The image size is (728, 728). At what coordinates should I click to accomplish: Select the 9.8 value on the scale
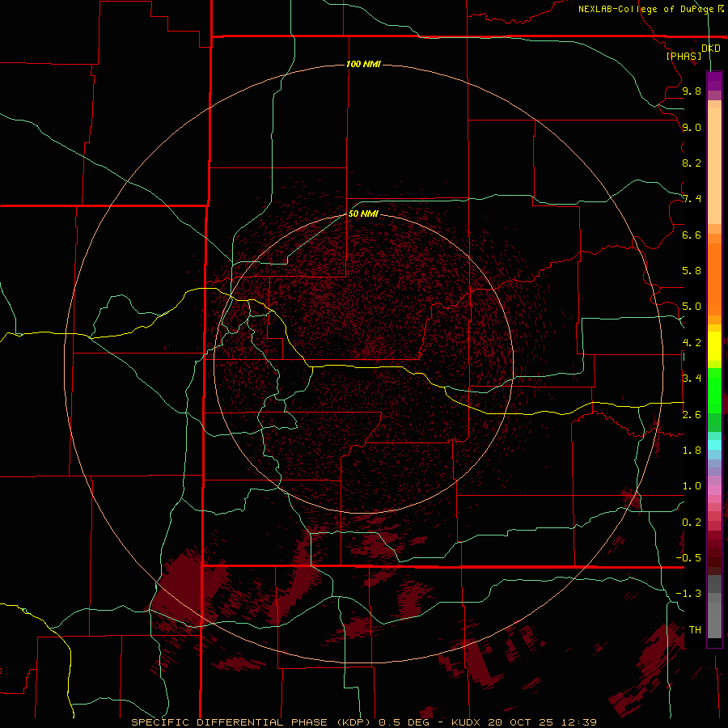(x=692, y=91)
